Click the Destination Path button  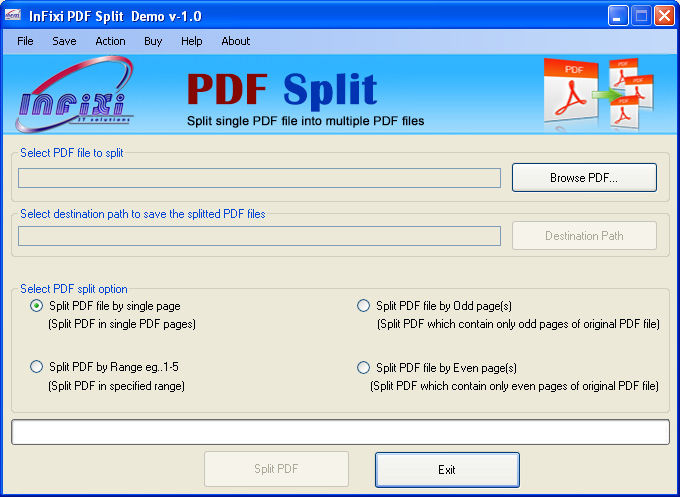(584, 235)
